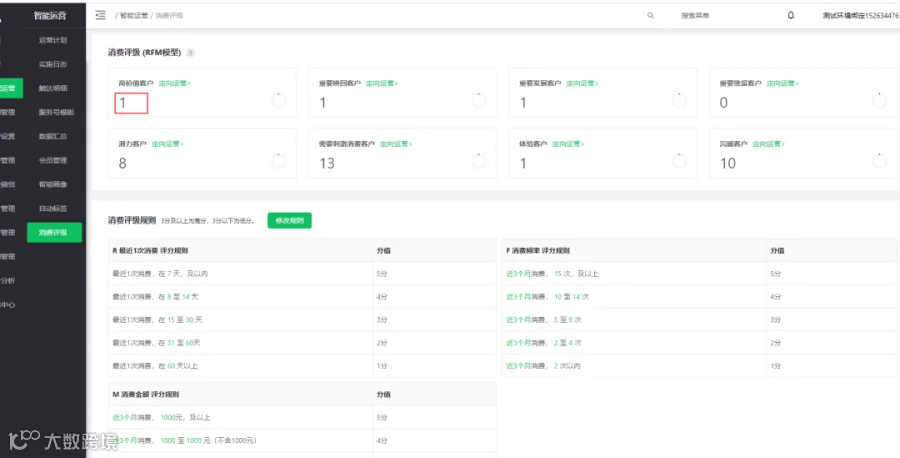This screenshot has width=900, height=458.
Task: Open 会员管理 in the sidebar
Action: point(53,161)
